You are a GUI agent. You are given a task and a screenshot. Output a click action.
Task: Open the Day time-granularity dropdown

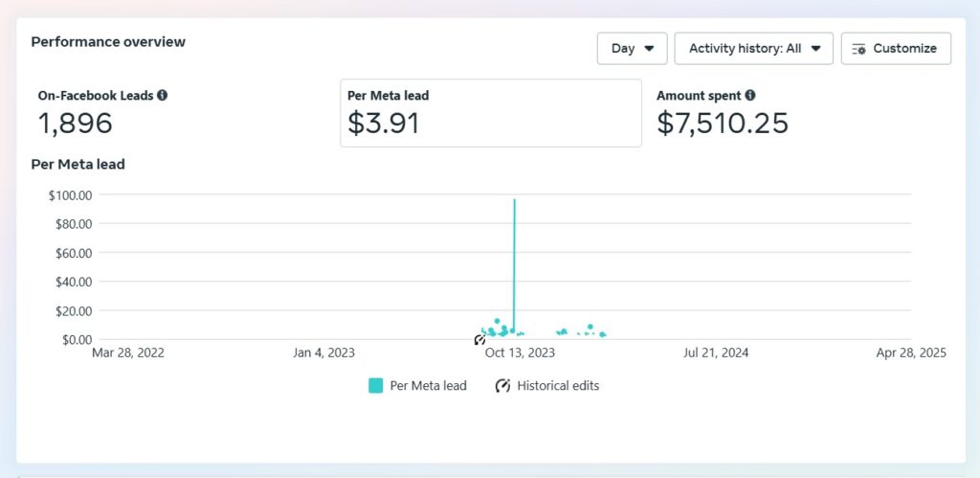632,49
